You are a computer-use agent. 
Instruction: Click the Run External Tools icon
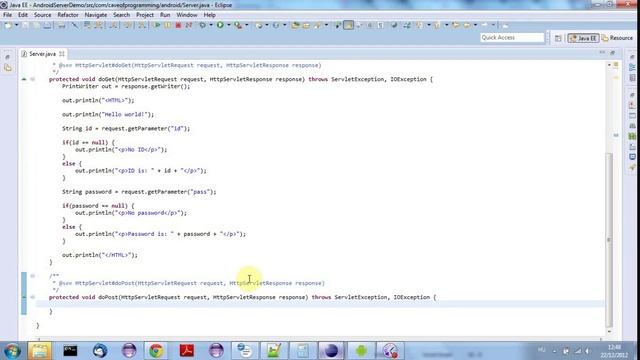click(x=238, y=25)
